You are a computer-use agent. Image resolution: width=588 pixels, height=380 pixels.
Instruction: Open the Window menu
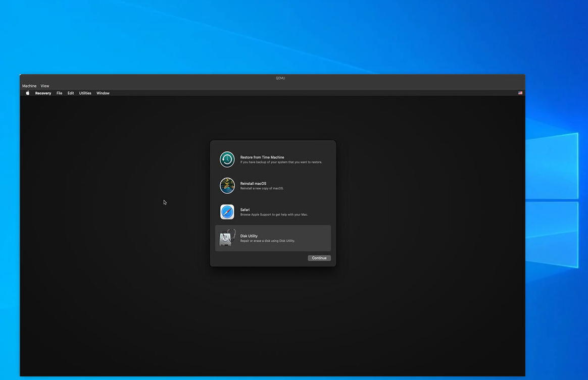(103, 93)
